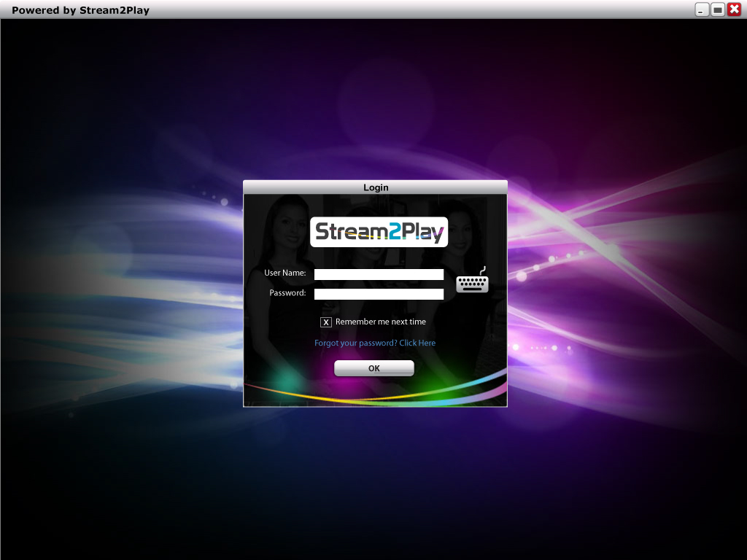Focus the User Name input field
Screen dimensions: 747x560
point(379,274)
